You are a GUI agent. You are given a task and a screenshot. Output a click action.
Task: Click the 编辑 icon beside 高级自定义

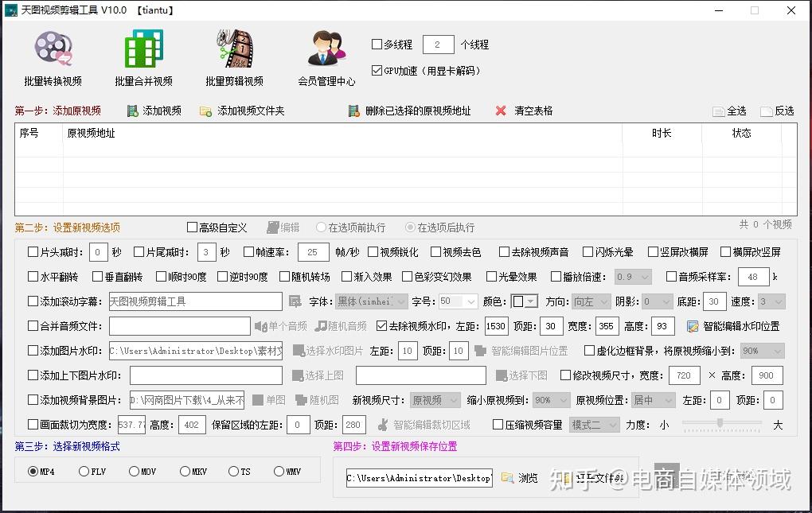point(272,227)
